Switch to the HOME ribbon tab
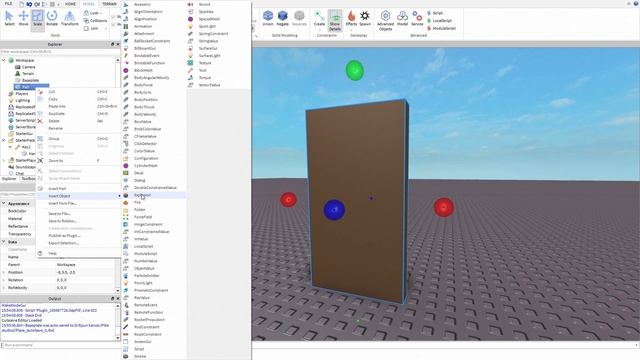 click(x=70, y=4)
